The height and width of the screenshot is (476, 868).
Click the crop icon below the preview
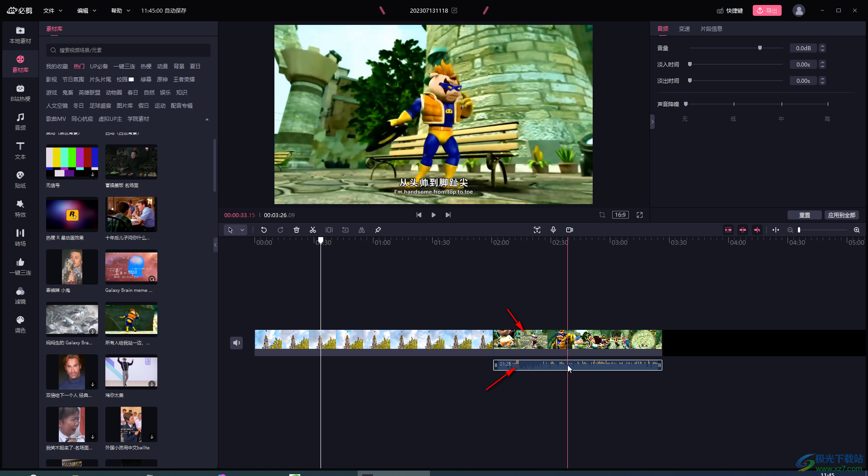(x=602, y=215)
